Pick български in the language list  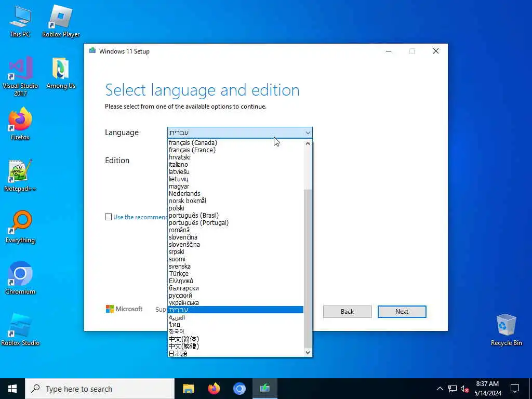click(235, 288)
